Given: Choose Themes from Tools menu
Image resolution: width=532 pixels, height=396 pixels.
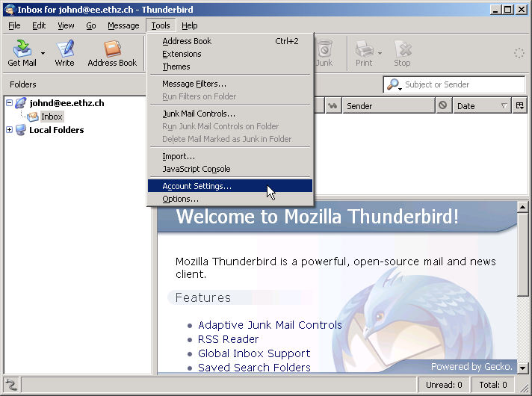Looking at the screenshot, I should click(x=230, y=66).
